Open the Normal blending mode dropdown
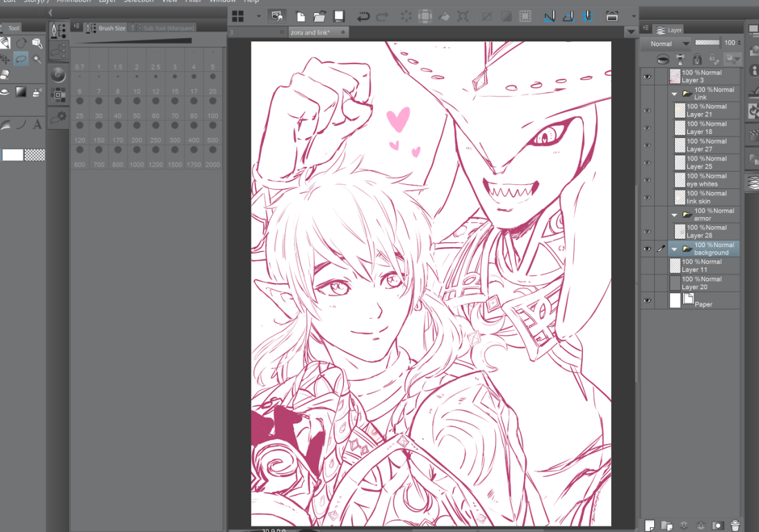Screen dimensions: 759x532 click(666, 43)
